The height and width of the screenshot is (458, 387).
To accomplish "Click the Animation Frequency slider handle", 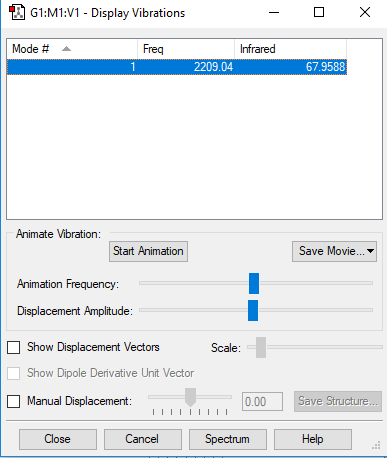I will click(x=254, y=284).
